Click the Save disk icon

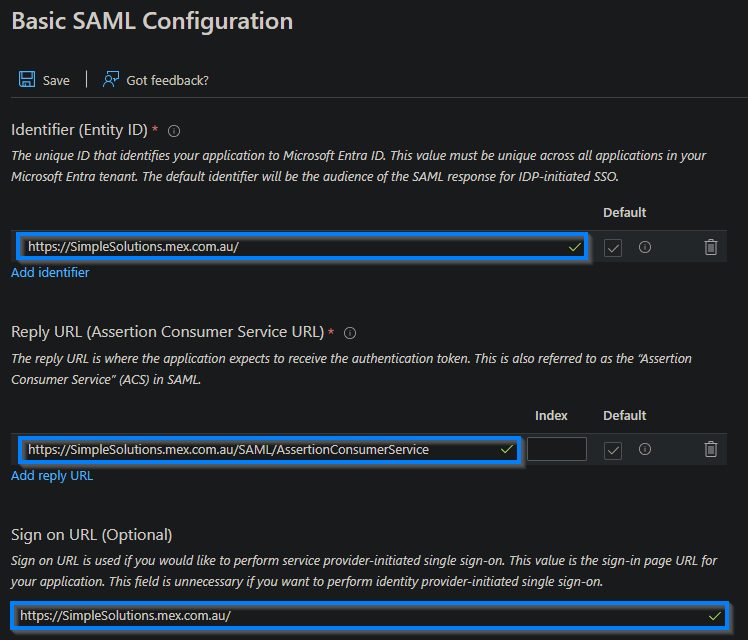[27, 79]
